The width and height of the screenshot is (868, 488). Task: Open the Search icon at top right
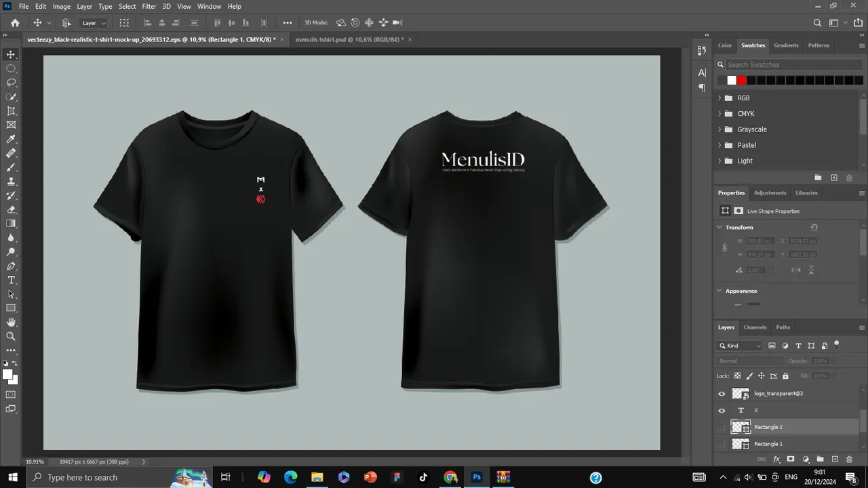coord(817,22)
